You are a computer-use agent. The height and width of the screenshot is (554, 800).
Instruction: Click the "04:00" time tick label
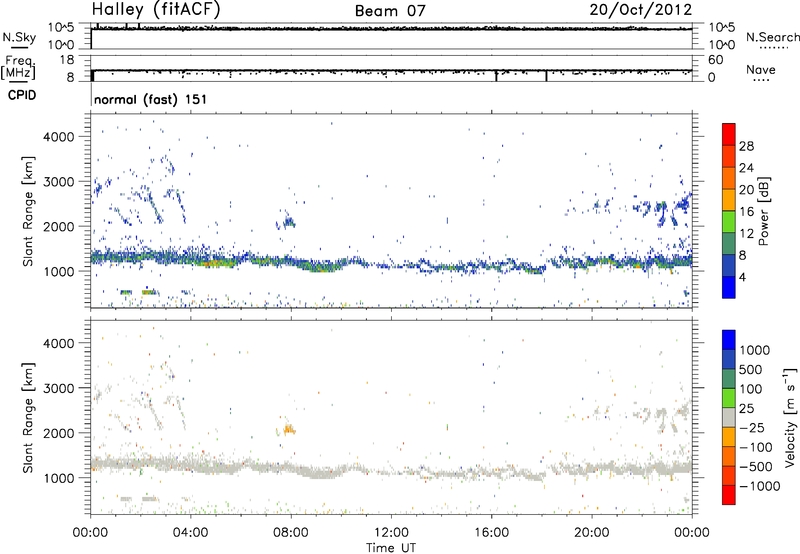(x=190, y=533)
